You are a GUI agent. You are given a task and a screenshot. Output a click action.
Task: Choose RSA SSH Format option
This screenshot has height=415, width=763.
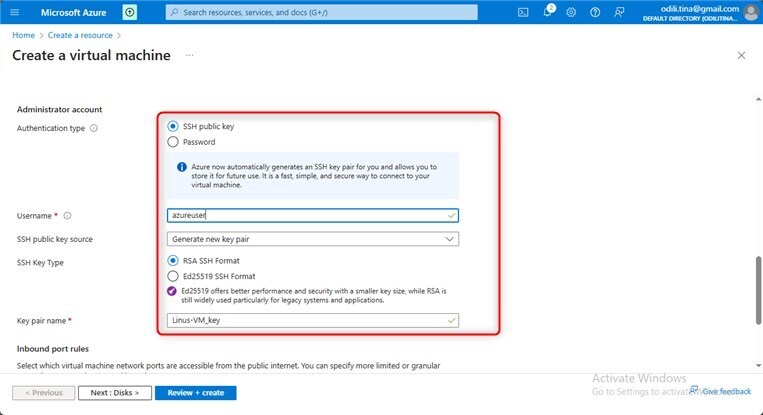[173, 260]
